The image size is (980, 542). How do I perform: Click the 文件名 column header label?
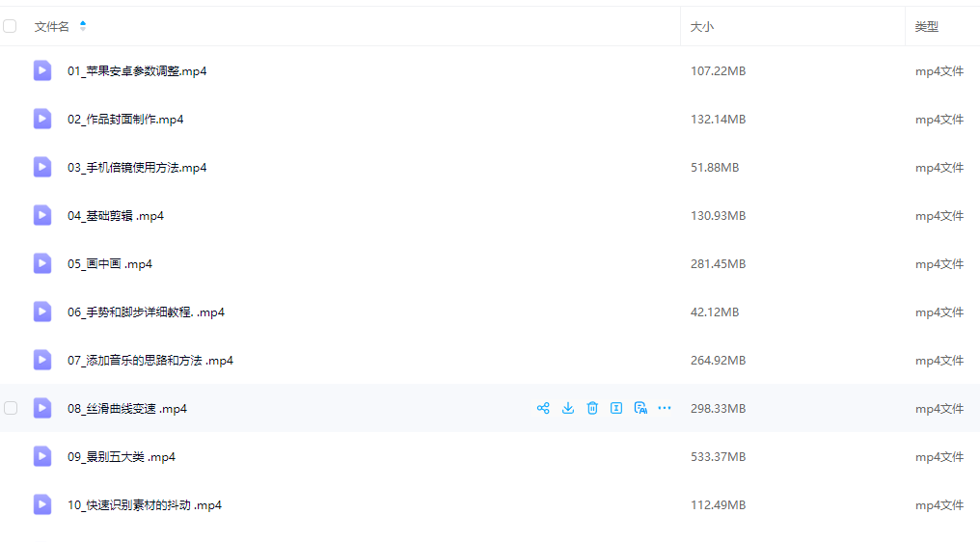click(x=52, y=27)
